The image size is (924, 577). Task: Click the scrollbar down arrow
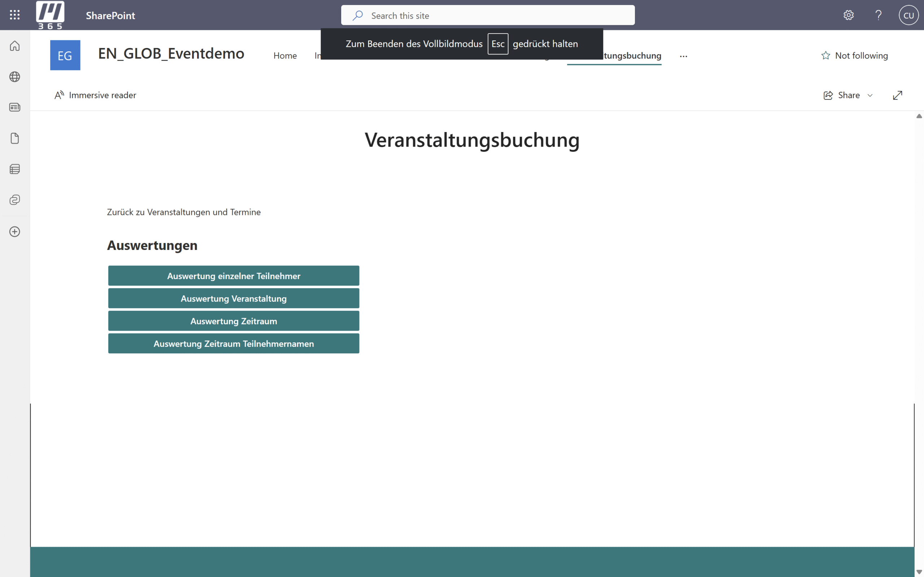919,571
